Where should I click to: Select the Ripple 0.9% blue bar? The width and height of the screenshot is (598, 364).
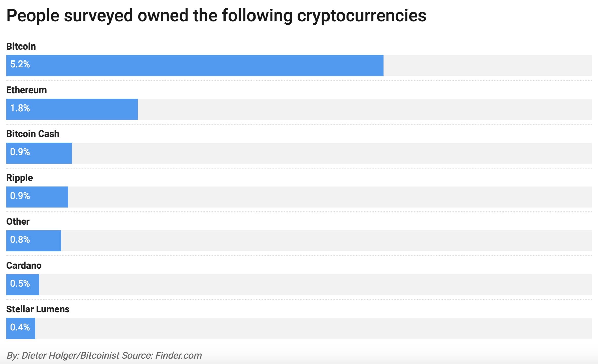click(37, 197)
